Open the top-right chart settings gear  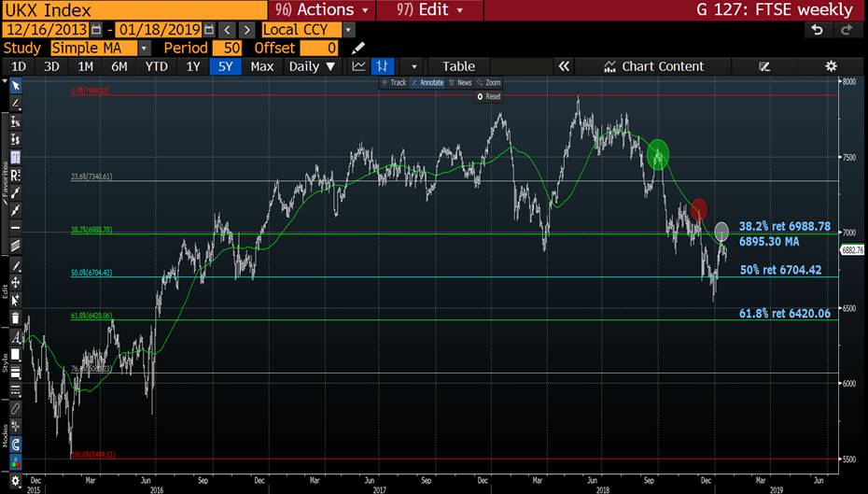point(831,66)
